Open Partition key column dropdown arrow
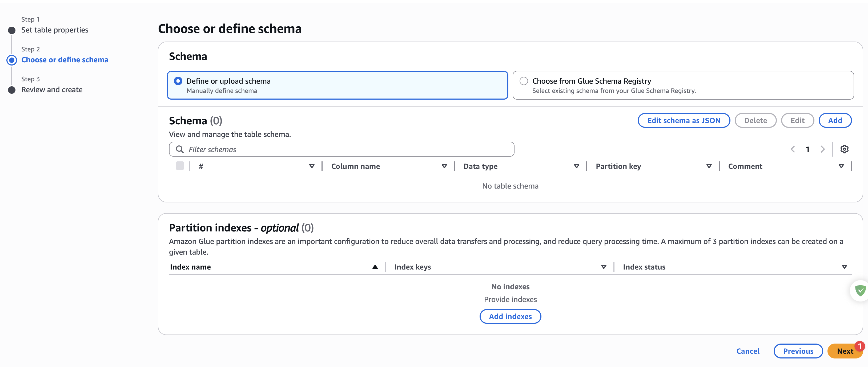The width and height of the screenshot is (868, 367). point(709,166)
